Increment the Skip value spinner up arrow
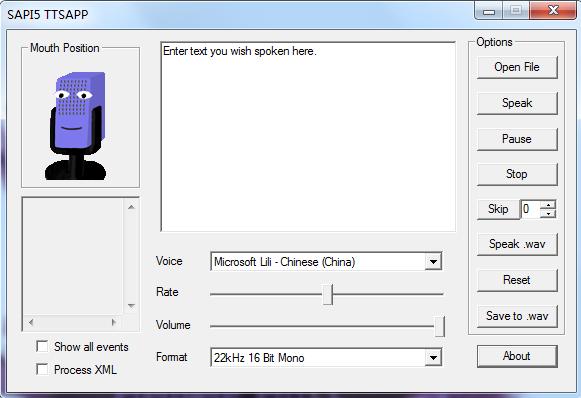Image resolution: width=581 pixels, height=398 pixels. click(548, 205)
